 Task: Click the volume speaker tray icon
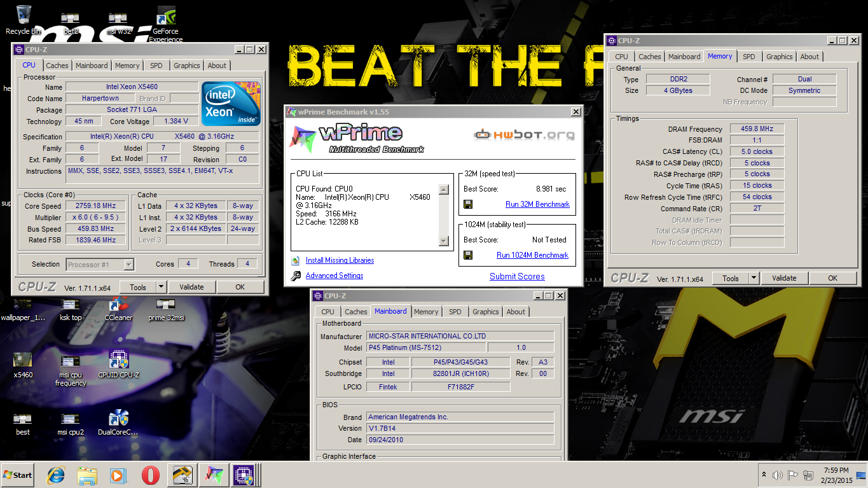[x=777, y=475]
